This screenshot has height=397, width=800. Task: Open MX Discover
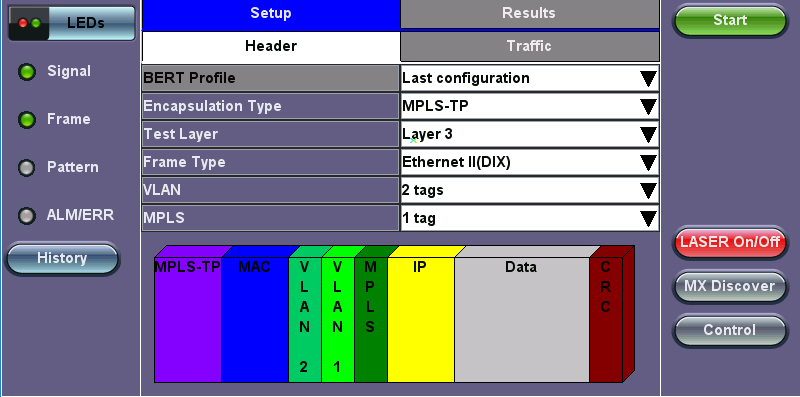click(x=730, y=286)
